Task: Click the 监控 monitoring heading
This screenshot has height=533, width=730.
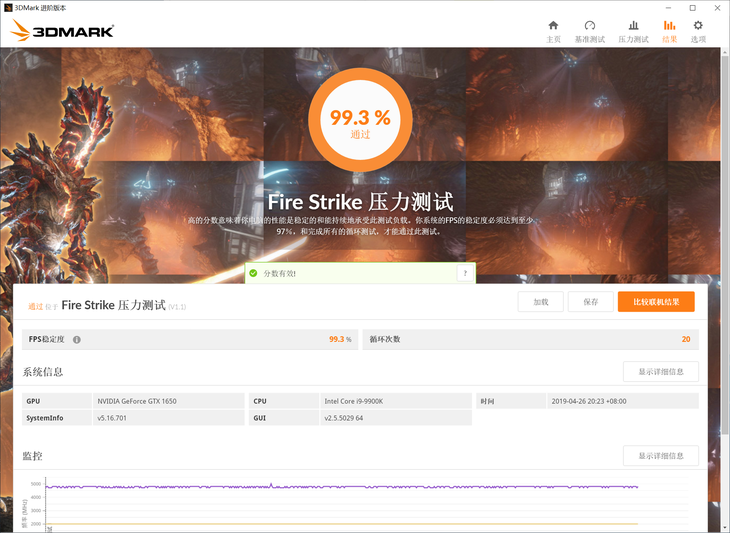Action: click(x=32, y=456)
